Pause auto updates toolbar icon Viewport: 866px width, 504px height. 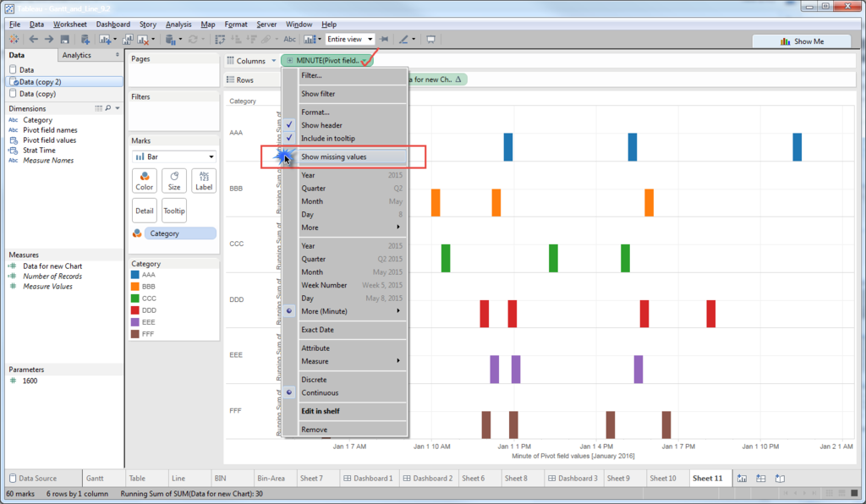click(x=170, y=39)
